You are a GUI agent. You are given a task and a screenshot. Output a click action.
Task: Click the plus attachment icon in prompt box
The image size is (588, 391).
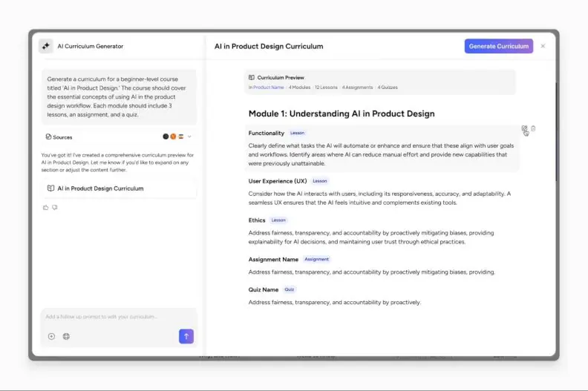tap(51, 336)
